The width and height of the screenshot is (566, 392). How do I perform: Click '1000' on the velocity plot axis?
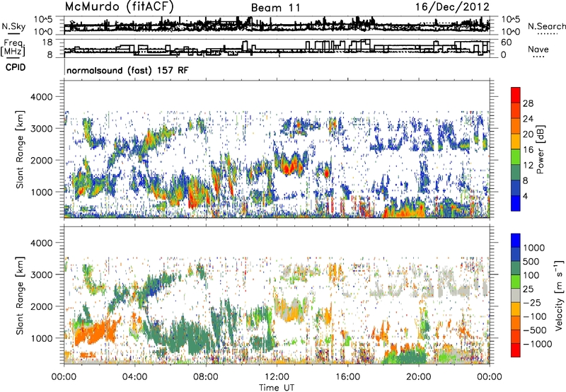pos(41,338)
